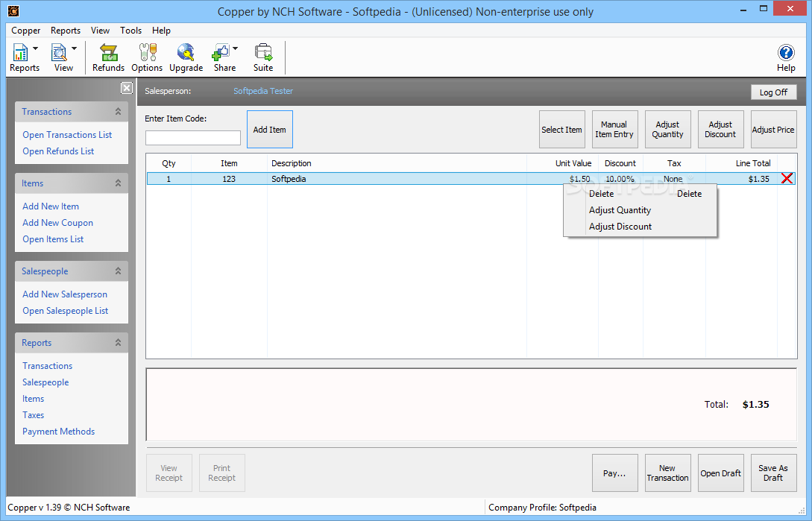Click the Copper app icon in title bar

tap(13, 11)
